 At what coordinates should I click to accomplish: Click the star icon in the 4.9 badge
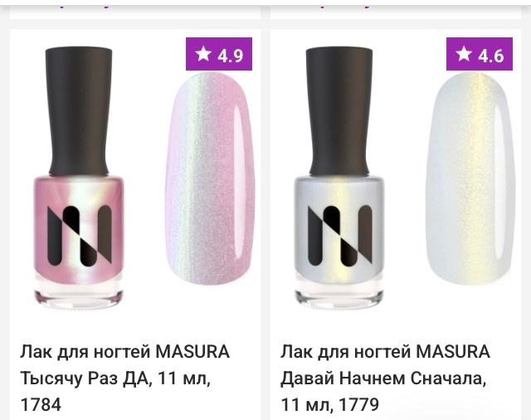point(203,54)
